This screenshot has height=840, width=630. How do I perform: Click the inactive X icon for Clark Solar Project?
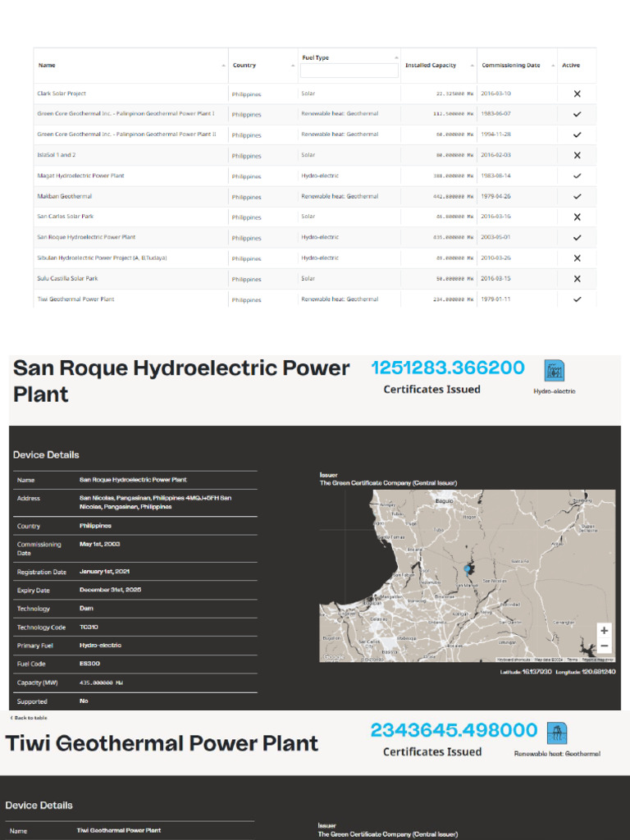pos(577,94)
